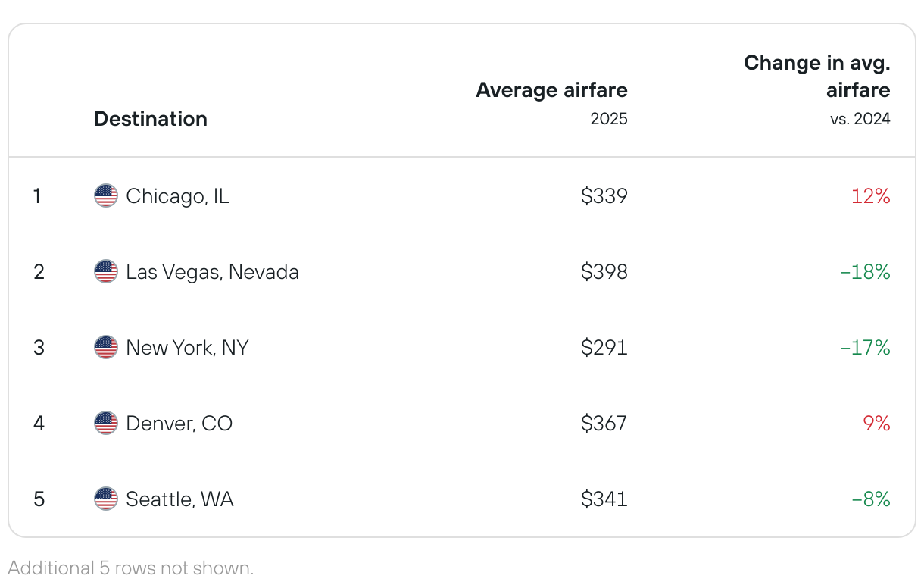The width and height of the screenshot is (924, 588).
Task: Click the US flag icon beside Denver, CO
Action: tap(106, 423)
